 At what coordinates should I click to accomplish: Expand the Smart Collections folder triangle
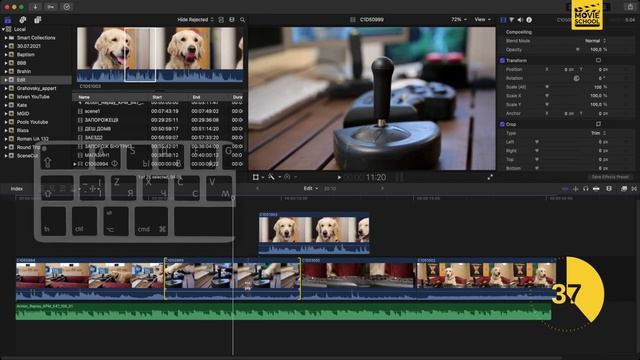tap(6, 38)
